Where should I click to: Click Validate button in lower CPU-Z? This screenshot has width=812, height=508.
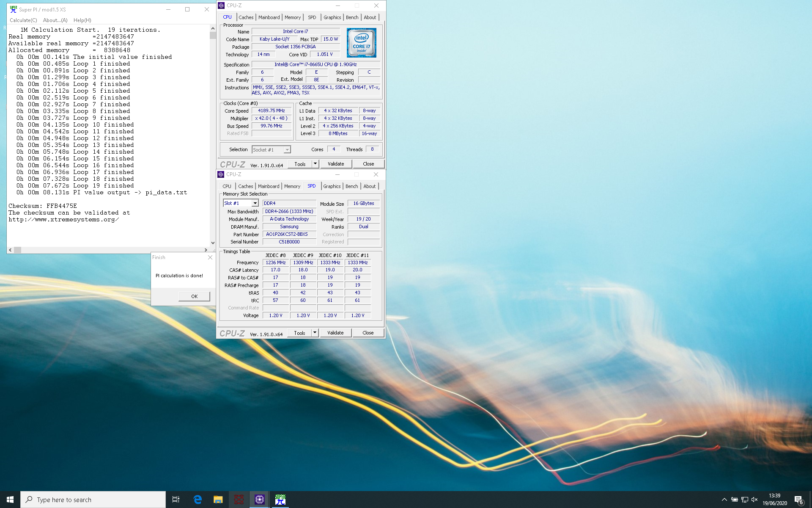pyautogui.click(x=335, y=333)
